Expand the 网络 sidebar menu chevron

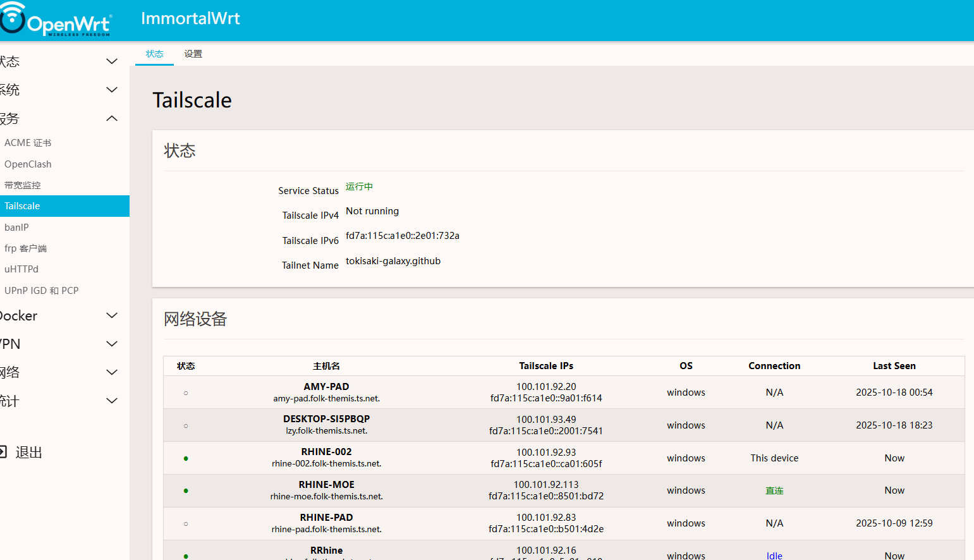coord(112,372)
